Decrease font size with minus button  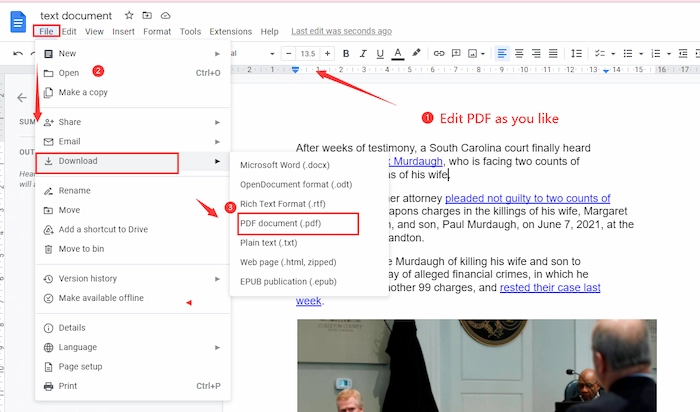tap(288, 54)
